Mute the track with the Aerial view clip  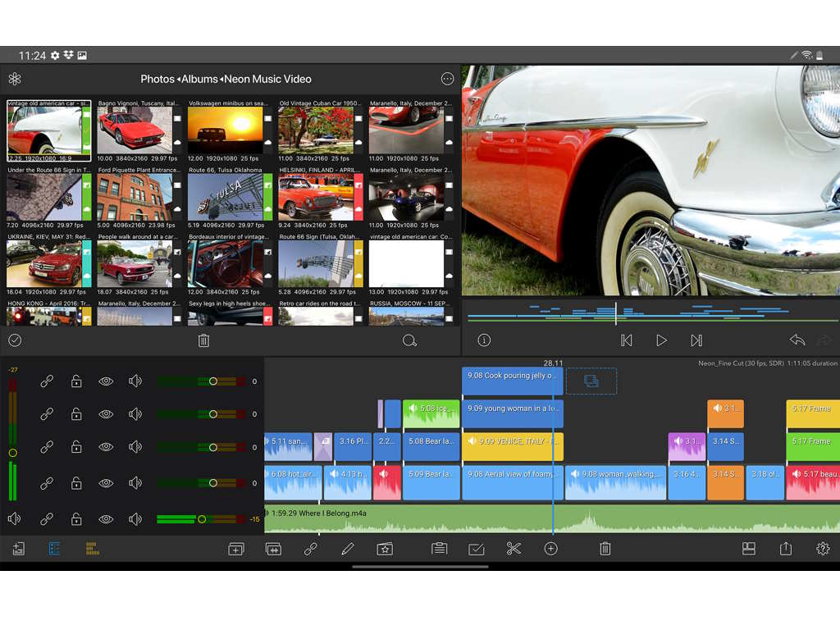[x=135, y=483]
